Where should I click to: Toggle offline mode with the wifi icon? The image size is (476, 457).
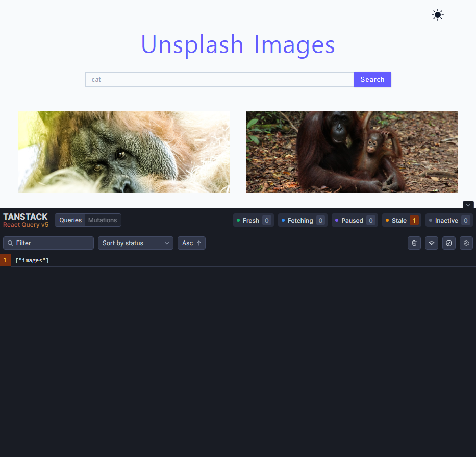(x=432, y=243)
